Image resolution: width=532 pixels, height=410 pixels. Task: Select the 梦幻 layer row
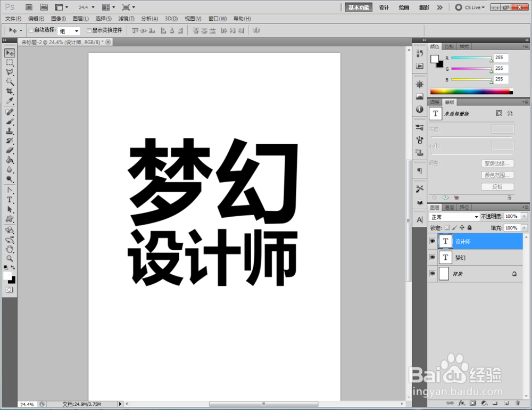click(476, 258)
